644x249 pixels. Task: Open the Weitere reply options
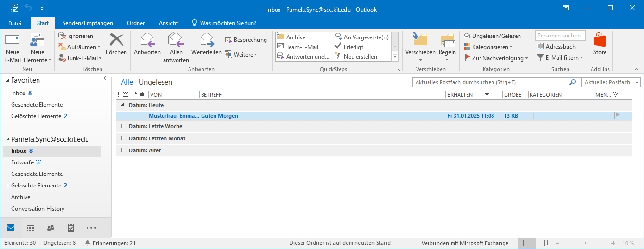coord(241,55)
